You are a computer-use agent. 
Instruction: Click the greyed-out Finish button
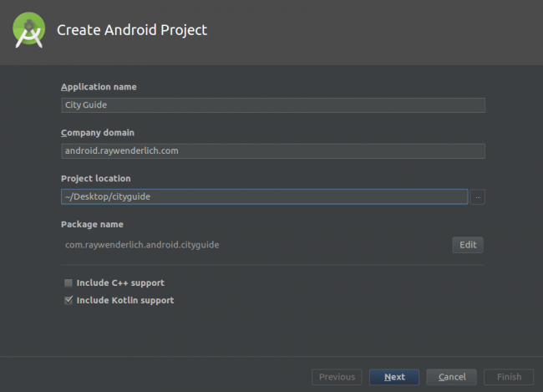point(509,377)
